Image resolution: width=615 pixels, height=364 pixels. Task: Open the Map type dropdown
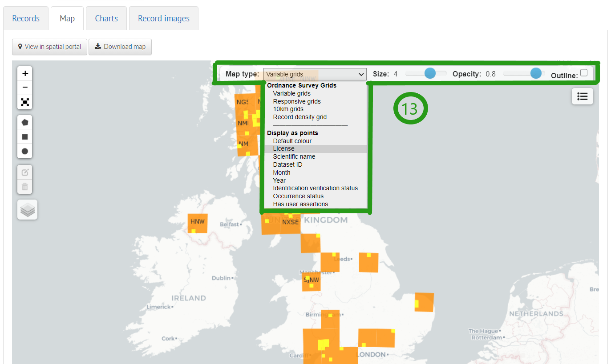pyautogui.click(x=315, y=74)
